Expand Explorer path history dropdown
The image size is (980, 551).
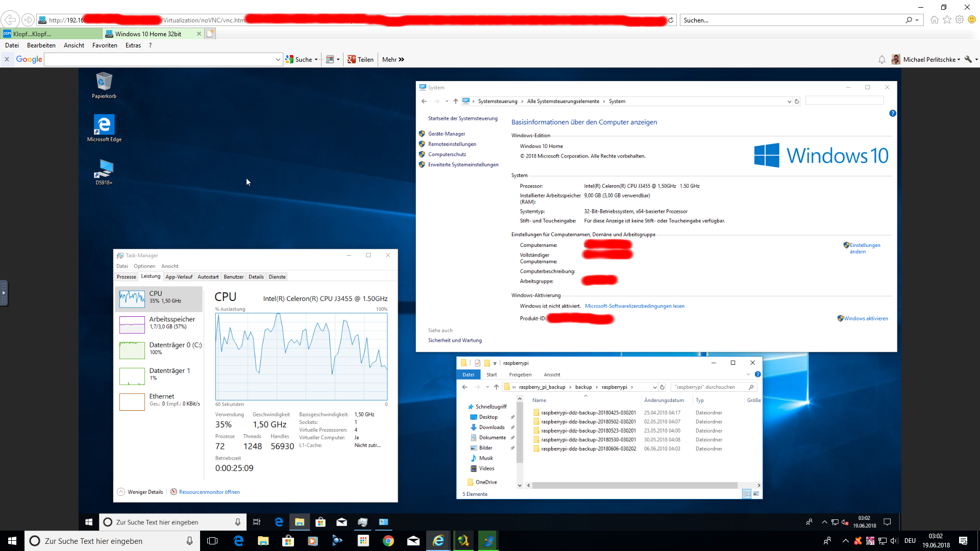pos(654,387)
